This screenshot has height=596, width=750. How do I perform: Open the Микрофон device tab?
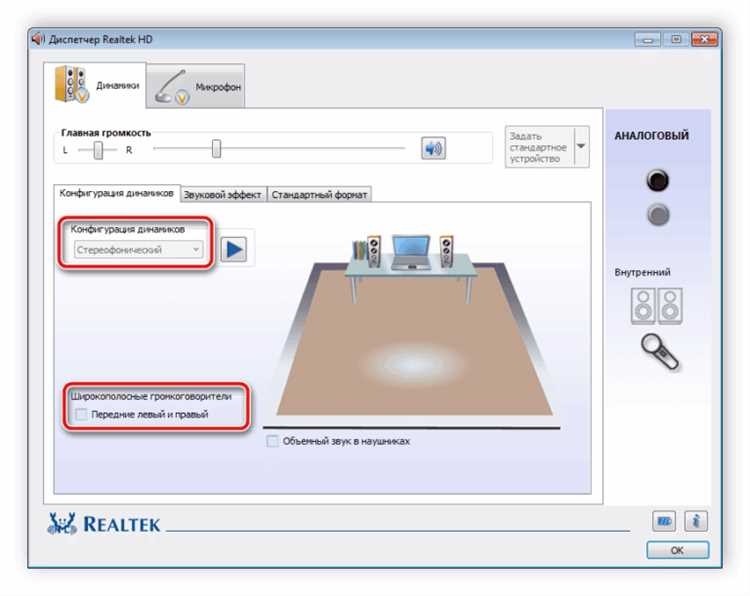[x=196, y=87]
